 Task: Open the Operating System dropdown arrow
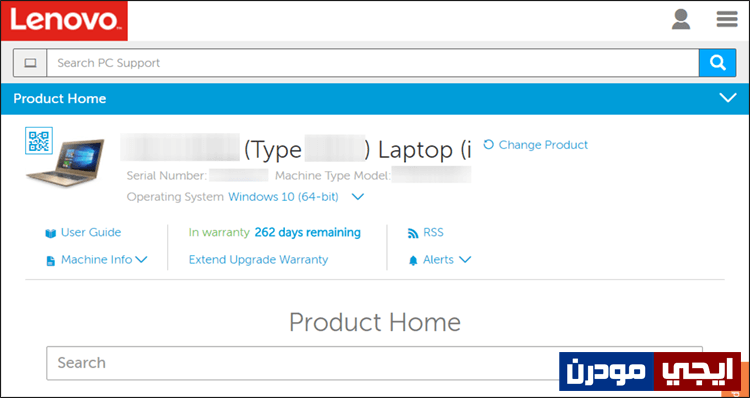click(x=358, y=197)
